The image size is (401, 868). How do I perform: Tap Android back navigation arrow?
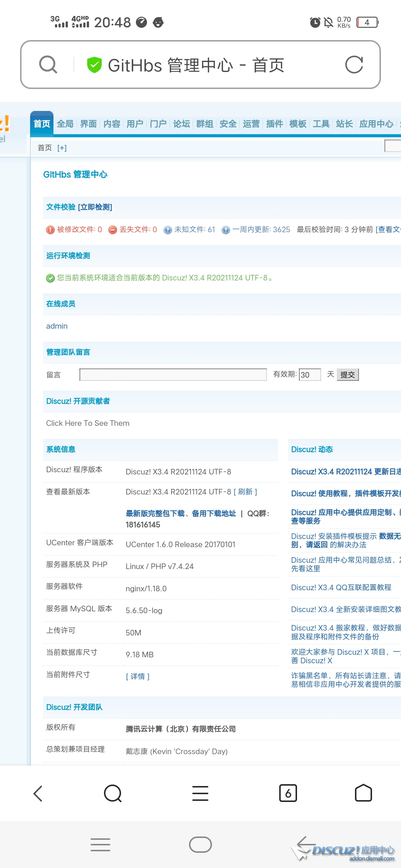pyautogui.click(x=306, y=845)
